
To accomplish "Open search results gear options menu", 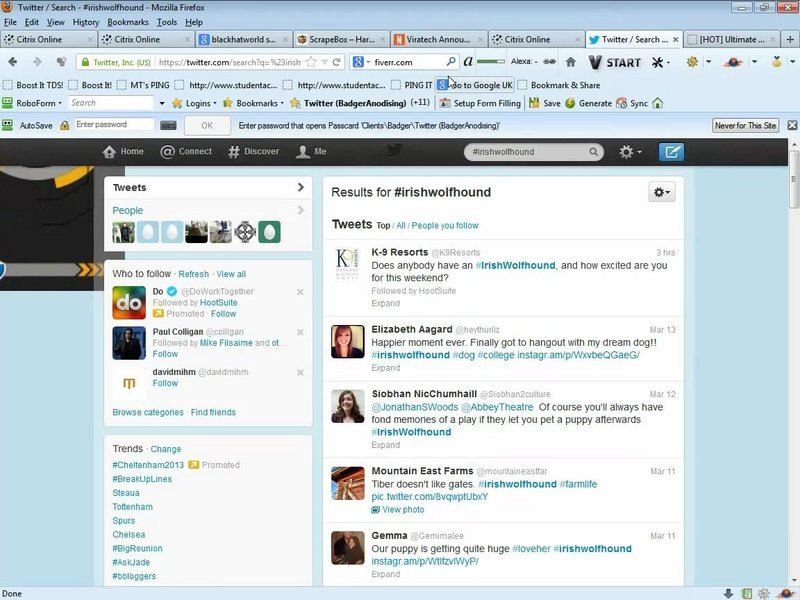I will point(662,192).
